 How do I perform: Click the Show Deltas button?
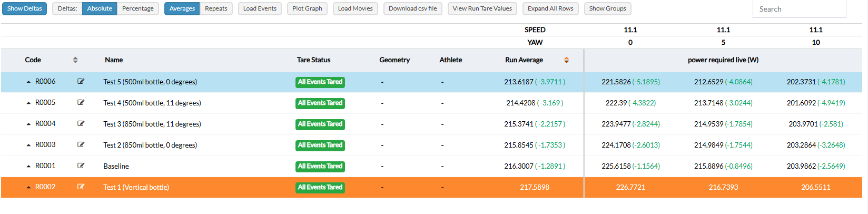[x=24, y=8]
